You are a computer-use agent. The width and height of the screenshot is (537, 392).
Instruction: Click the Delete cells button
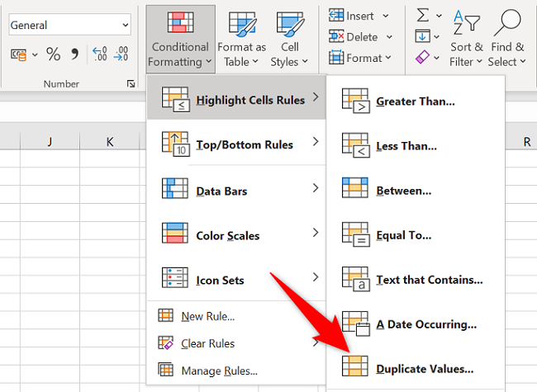point(354,36)
